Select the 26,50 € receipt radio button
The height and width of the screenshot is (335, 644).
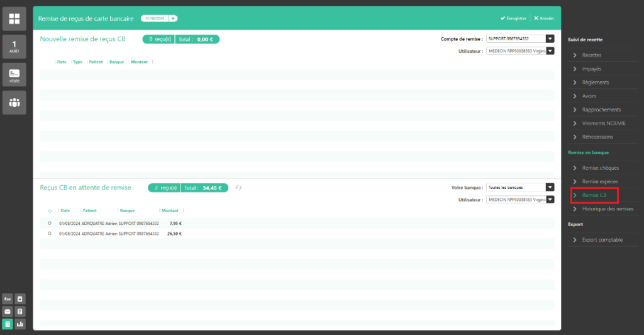[50, 233]
